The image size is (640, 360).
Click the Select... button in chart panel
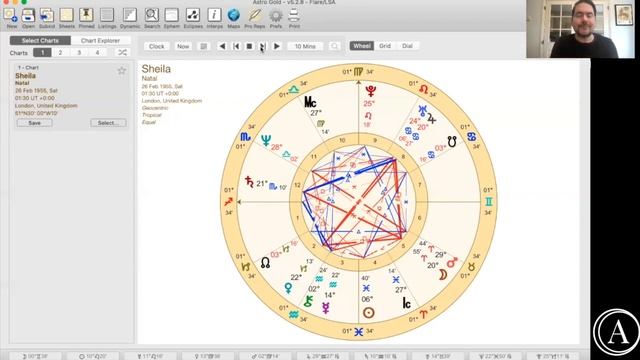click(108, 123)
